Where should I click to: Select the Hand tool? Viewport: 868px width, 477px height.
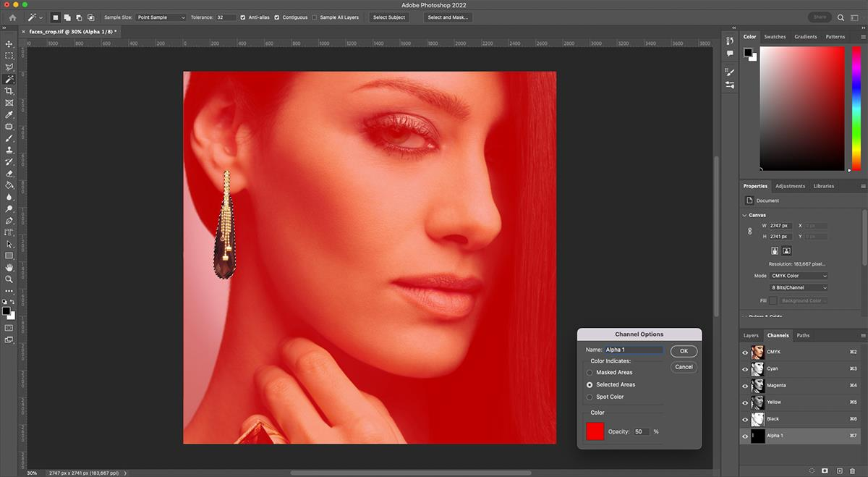[9, 267]
